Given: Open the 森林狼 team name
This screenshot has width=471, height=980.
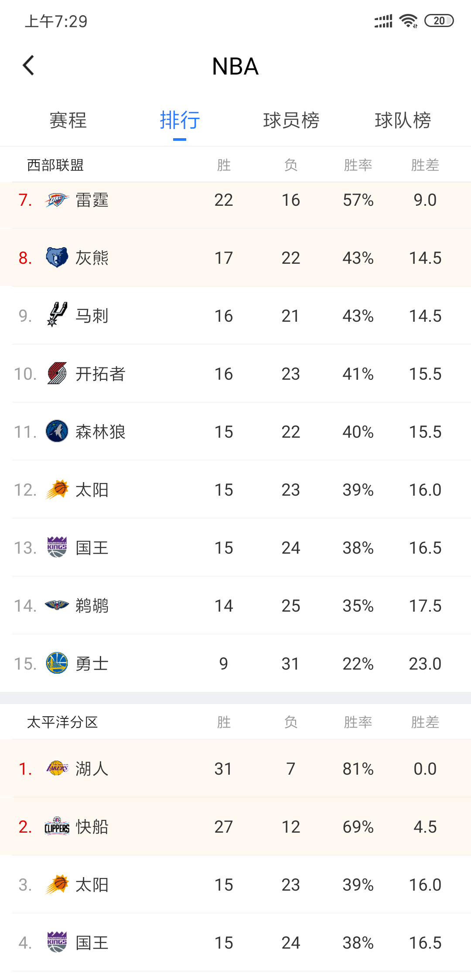Looking at the screenshot, I should [100, 432].
